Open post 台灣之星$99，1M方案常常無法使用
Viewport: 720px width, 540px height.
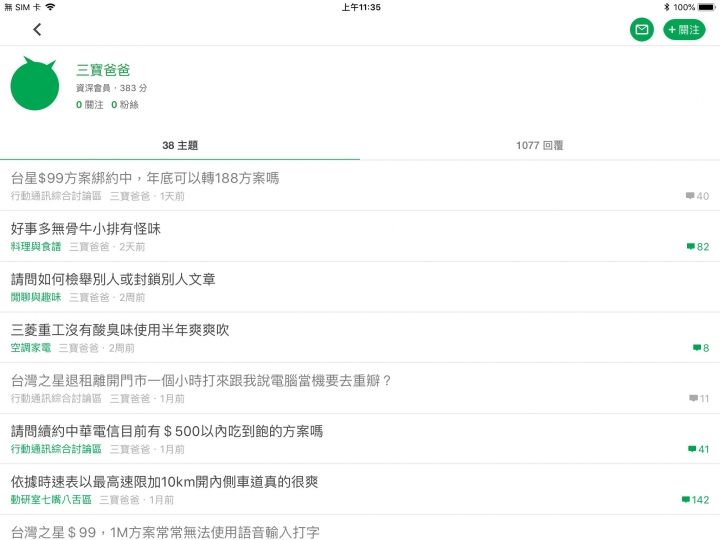[360, 528]
